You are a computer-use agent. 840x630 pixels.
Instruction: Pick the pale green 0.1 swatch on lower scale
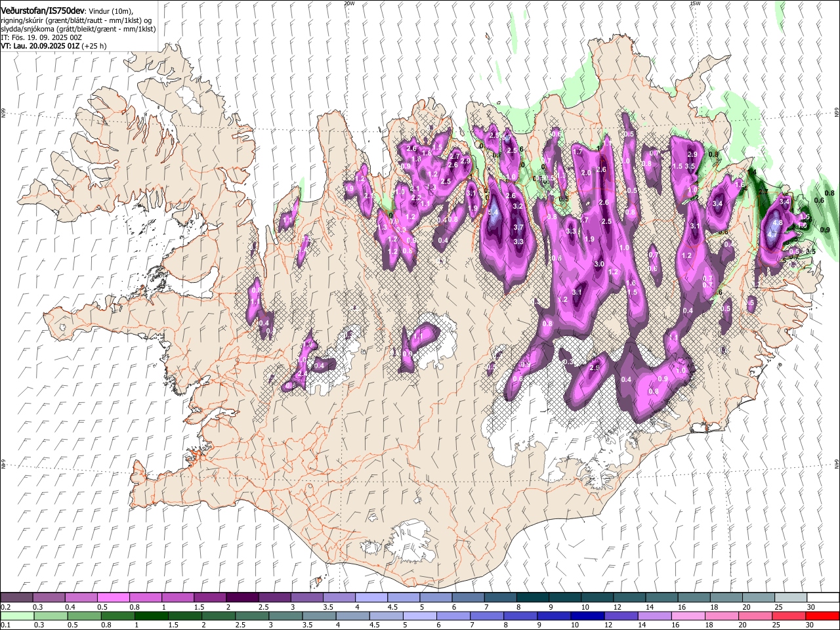pos(17,616)
